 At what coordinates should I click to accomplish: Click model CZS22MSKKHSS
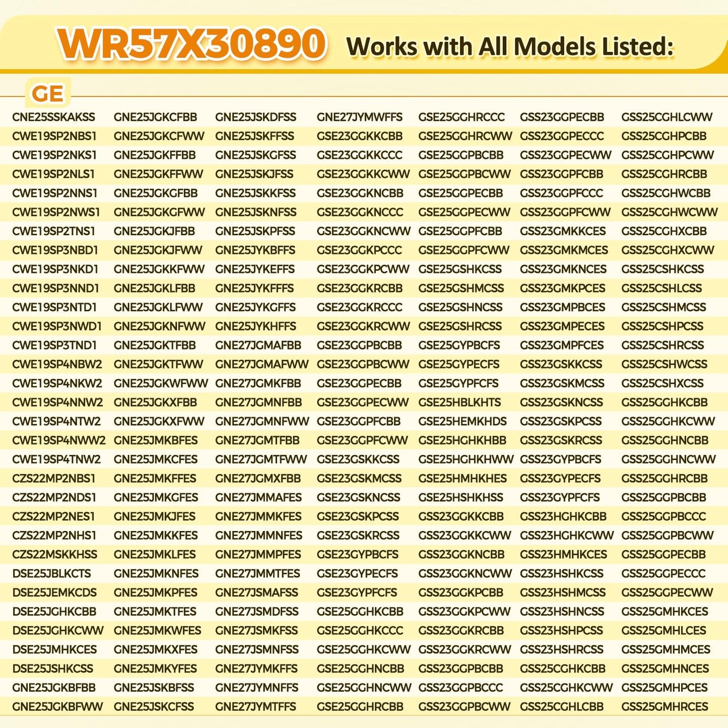click(x=55, y=555)
